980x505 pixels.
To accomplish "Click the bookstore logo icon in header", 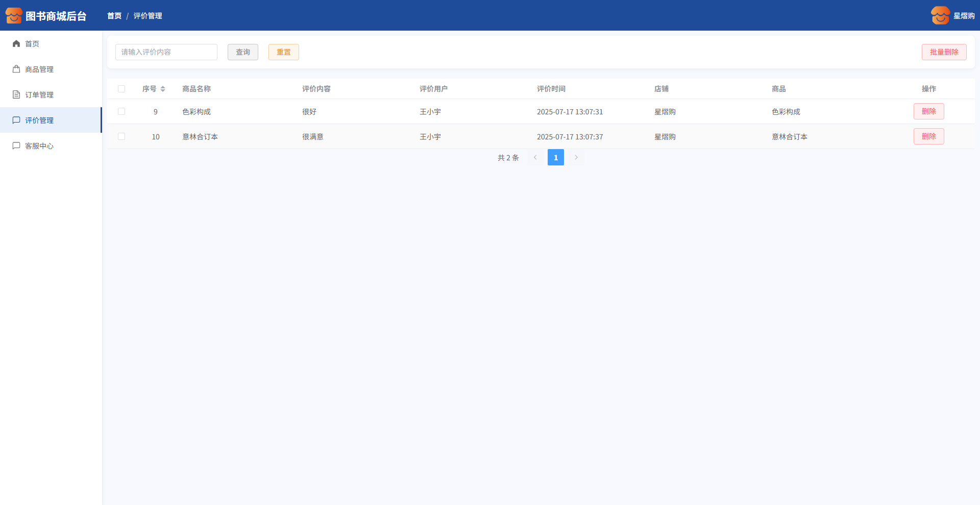I will tap(14, 16).
